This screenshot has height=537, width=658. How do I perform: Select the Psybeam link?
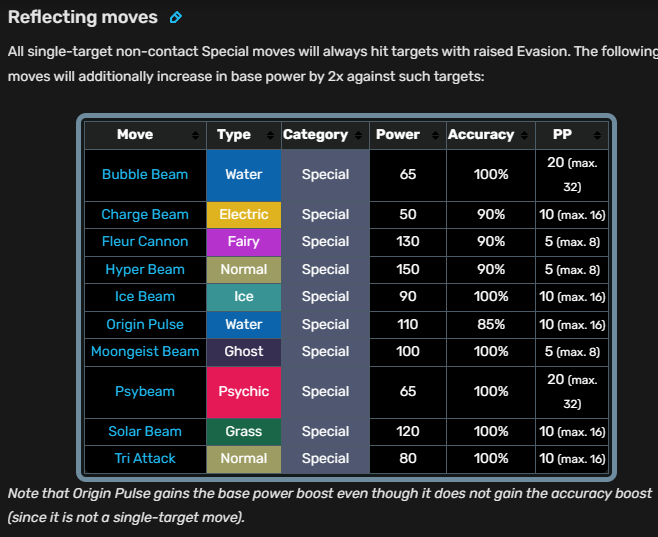click(145, 391)
